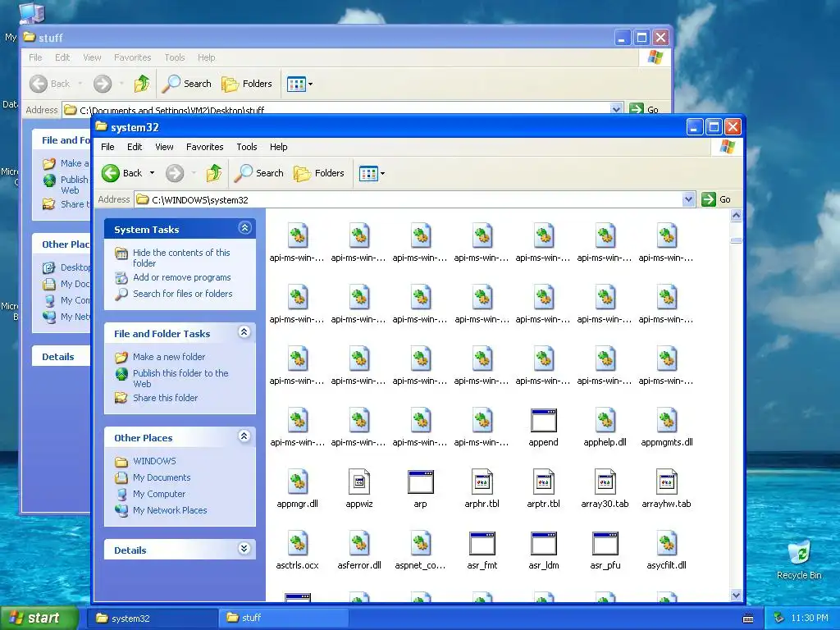Select the appwiz control panel file
Image resolution: width=840 pixels, height=630 pixels.
coord(359,489)
